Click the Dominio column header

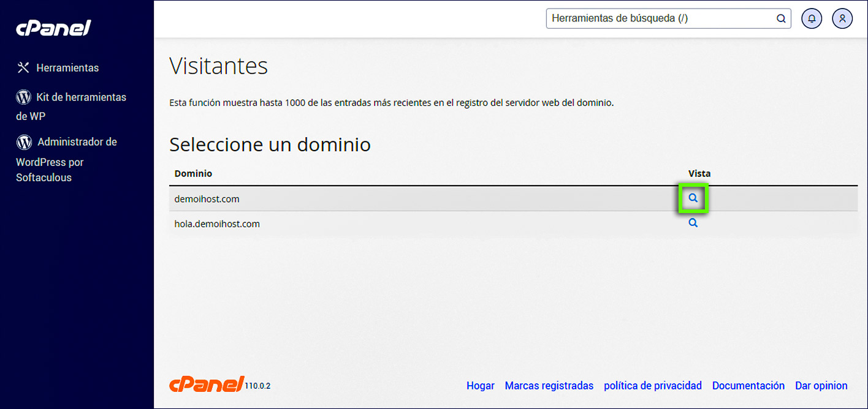(193, 173)
